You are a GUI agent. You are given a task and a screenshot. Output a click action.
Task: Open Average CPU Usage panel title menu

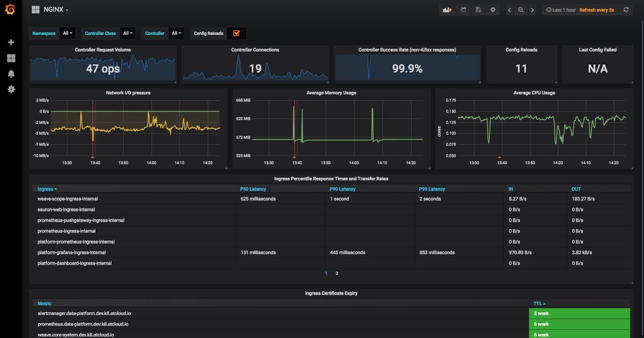[x=534, y=93]
